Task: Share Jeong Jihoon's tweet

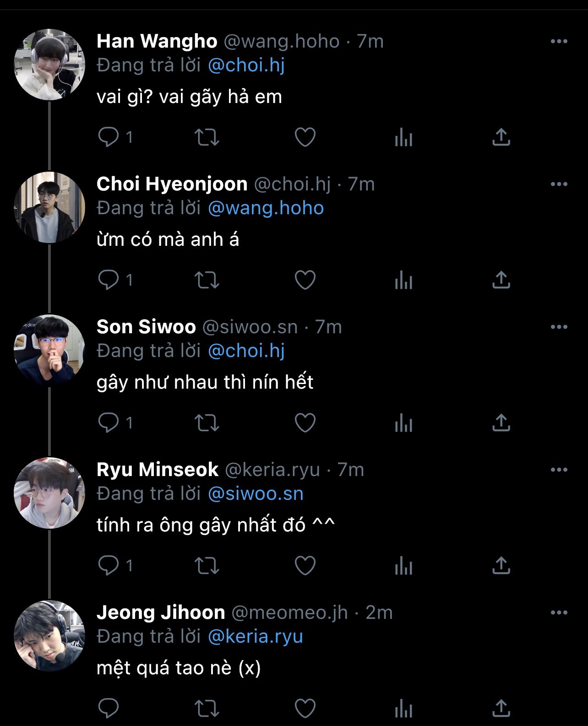Action: coord(501,708)
